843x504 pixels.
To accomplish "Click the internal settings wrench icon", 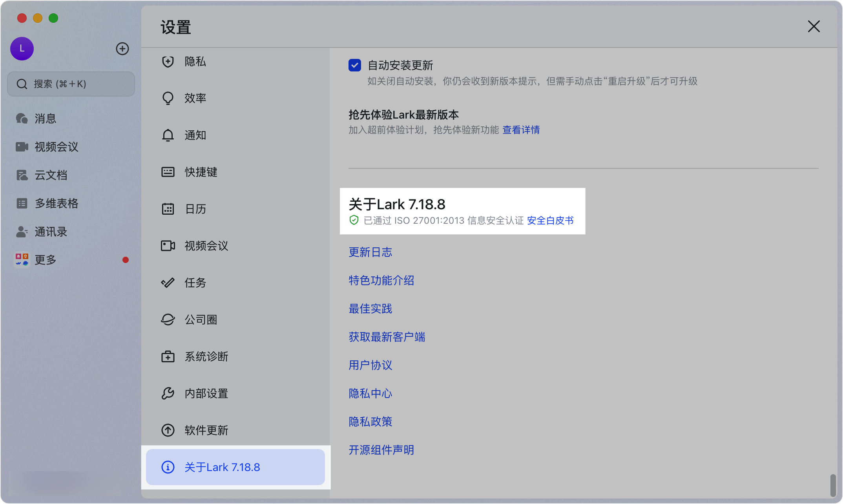I will coord(168,393).
